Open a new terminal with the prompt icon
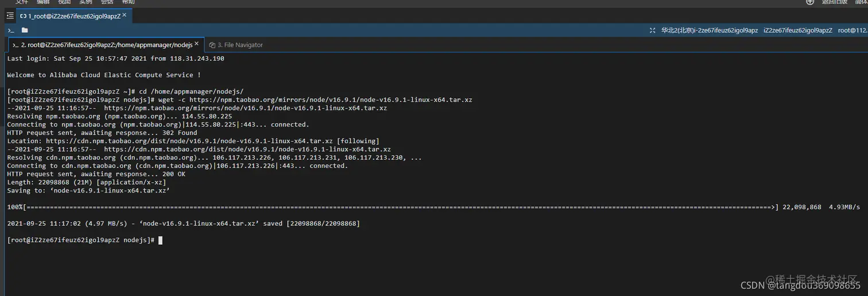868x296 pixels. 10,30
